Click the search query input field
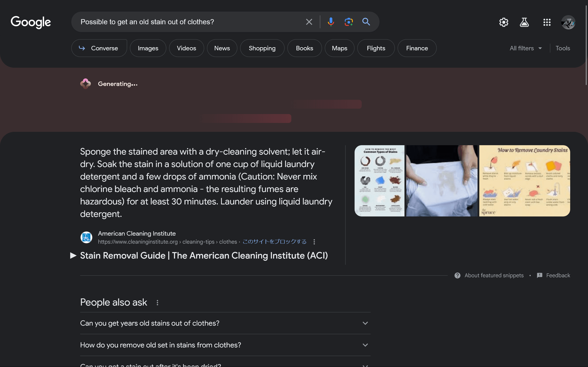 (x=189, y=22)
